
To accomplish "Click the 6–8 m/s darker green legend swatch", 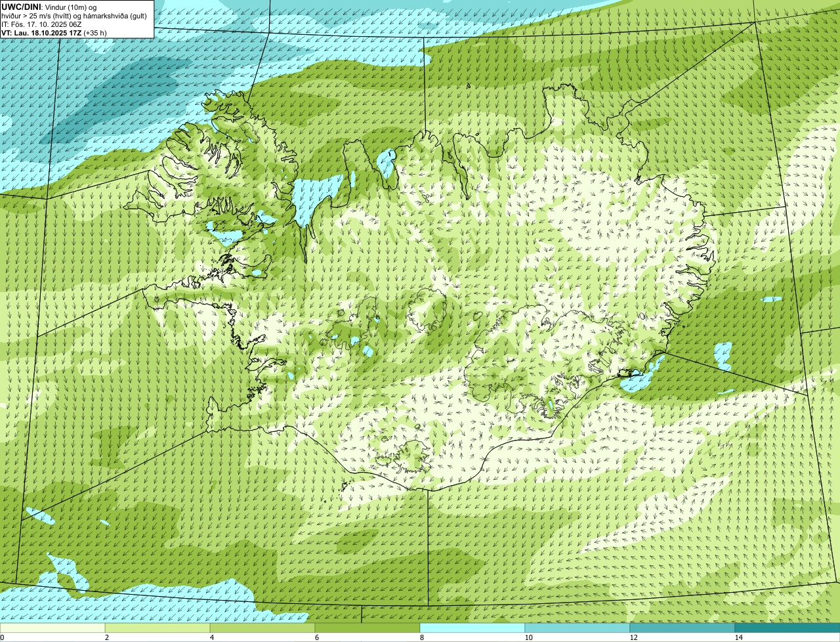I will (x=367, y=628).
